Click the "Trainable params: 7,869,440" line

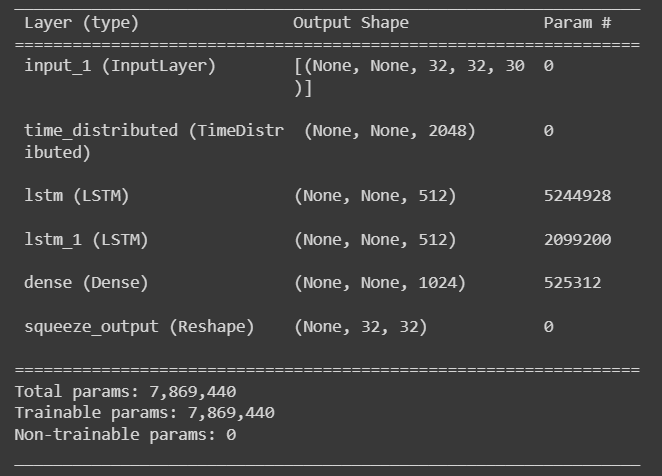click(144, 412)
